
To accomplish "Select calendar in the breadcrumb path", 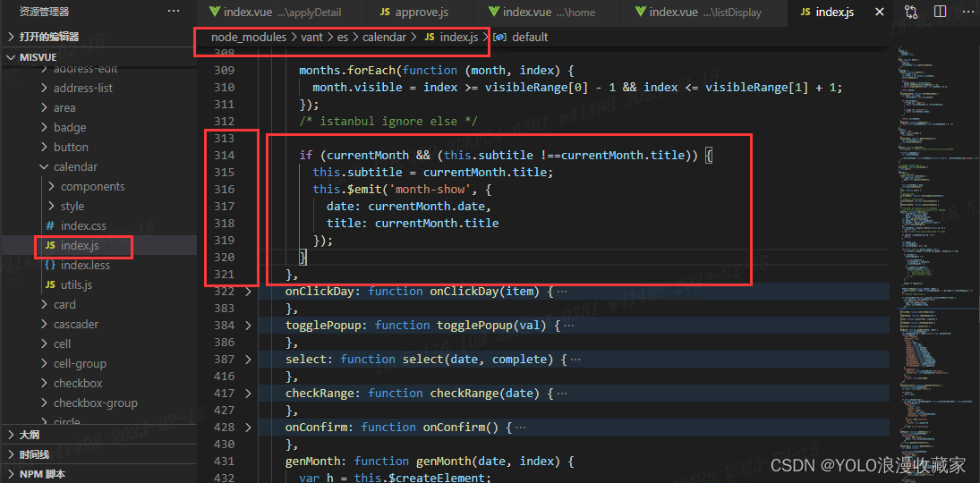I will [x=384, y=38].
